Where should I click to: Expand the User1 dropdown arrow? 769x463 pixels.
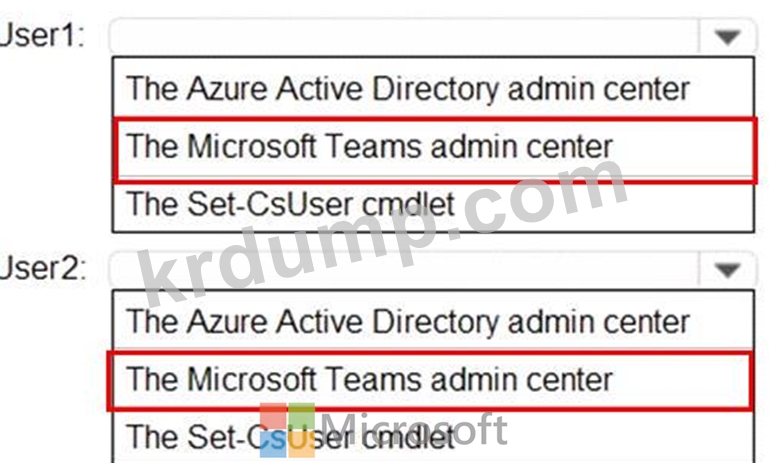click(726, 37)
